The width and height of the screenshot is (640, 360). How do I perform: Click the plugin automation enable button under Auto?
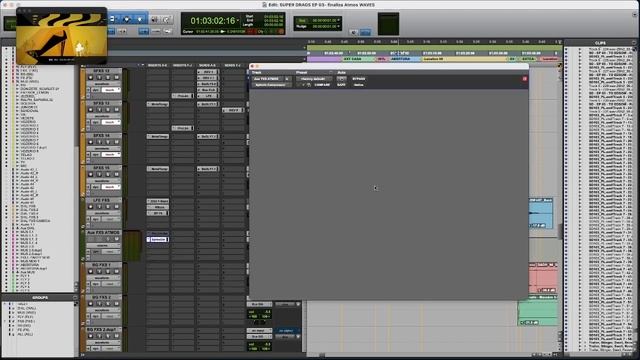pyautogui.click(x=341, y=79)
